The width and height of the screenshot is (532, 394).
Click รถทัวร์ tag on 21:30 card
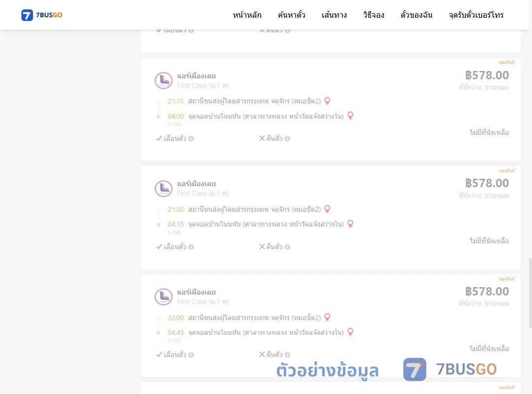click(x=506, y=171)
